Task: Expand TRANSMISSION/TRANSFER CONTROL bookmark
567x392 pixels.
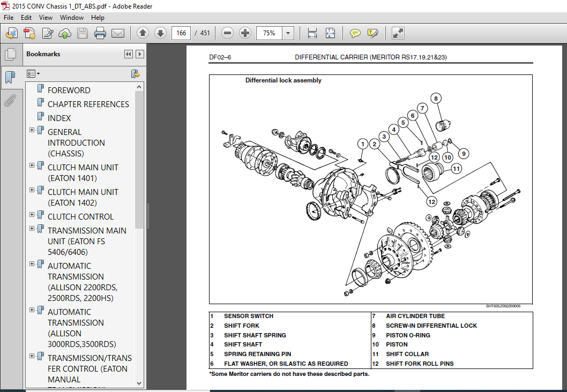Action: click(x=32, y=356)
